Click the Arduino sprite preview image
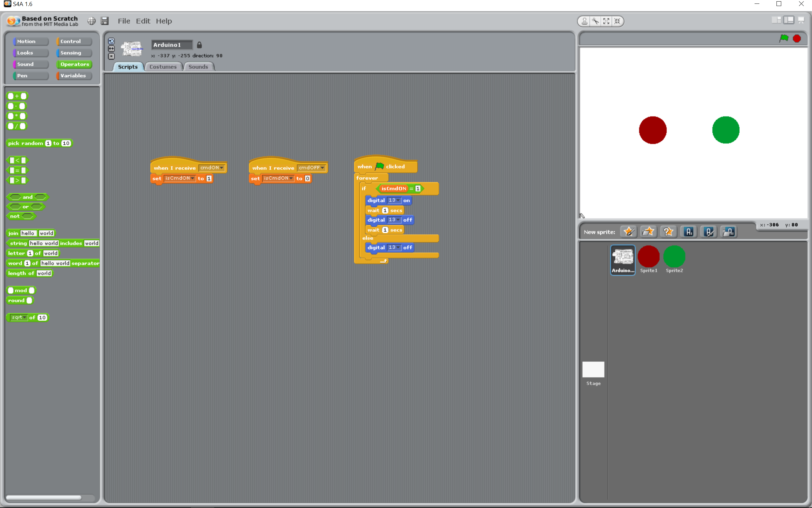 coord(132,49)
